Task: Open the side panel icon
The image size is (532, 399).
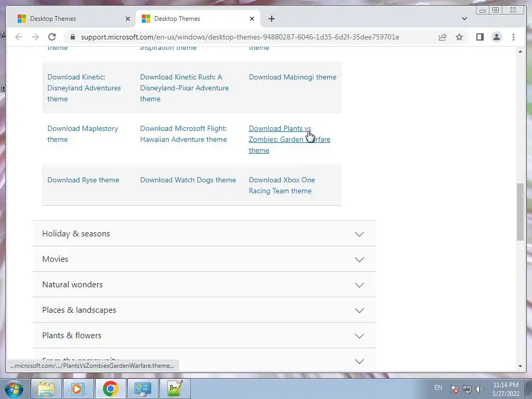Action: [x=480, y=37]
